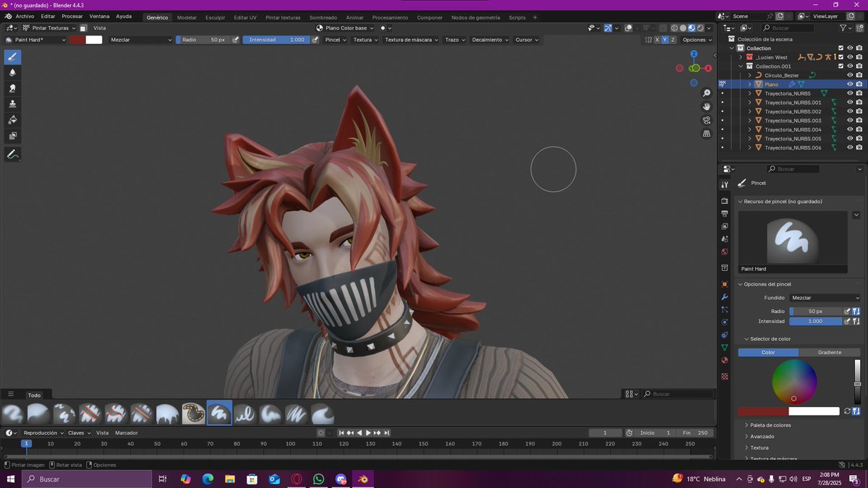
Task: Switch to the Sombreado workspace tab
Action: [323, 17]
